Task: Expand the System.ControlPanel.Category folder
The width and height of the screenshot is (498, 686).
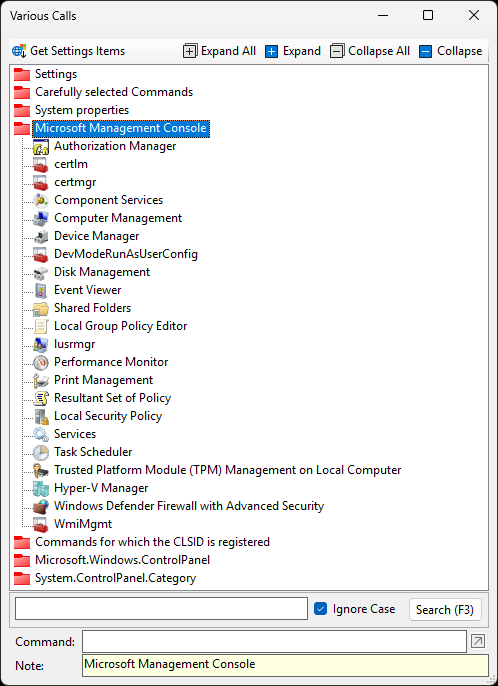Action: 22,578
